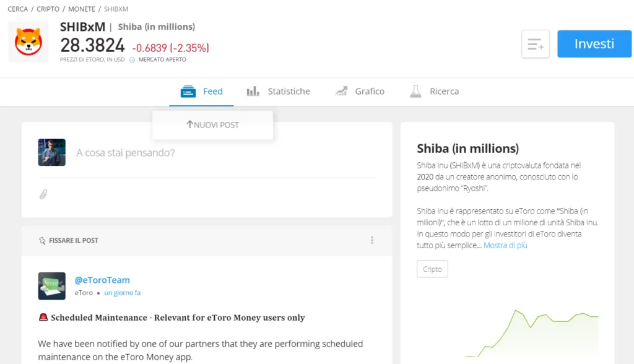Screen dimensions: 634x364
Task: Click the Cripto tag button
Action: point(432,269)
